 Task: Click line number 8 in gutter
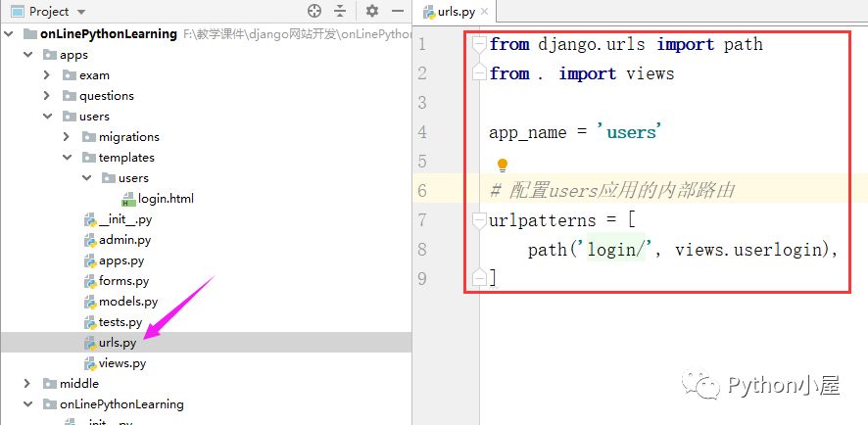[423, 249]
